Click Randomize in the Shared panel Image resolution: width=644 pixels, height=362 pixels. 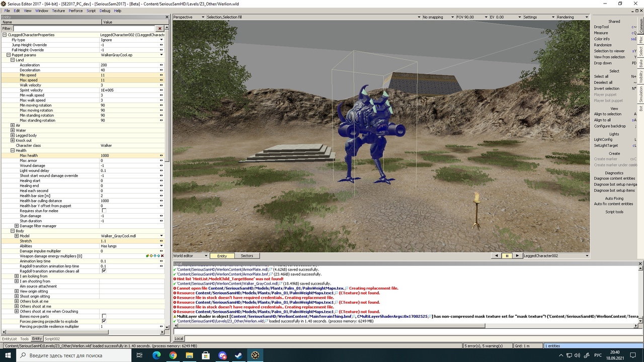[x=603, y=45]
